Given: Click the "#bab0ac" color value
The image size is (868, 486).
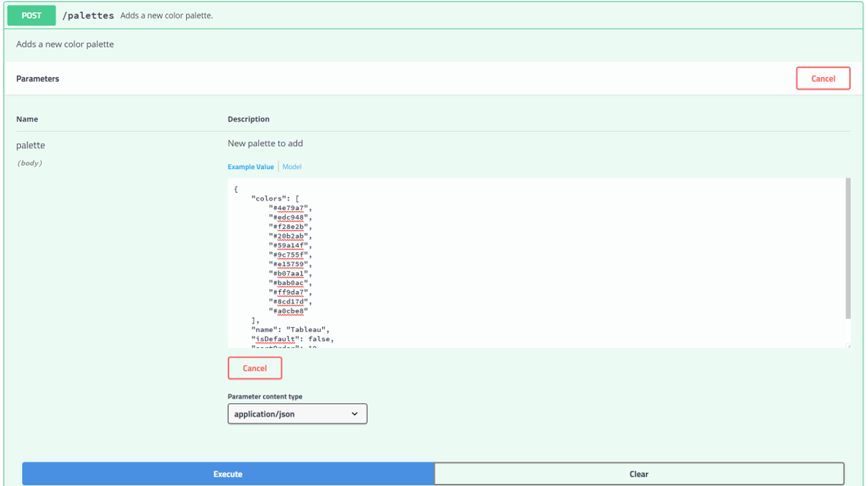Looking at the screenshot, I should (288, 283).
